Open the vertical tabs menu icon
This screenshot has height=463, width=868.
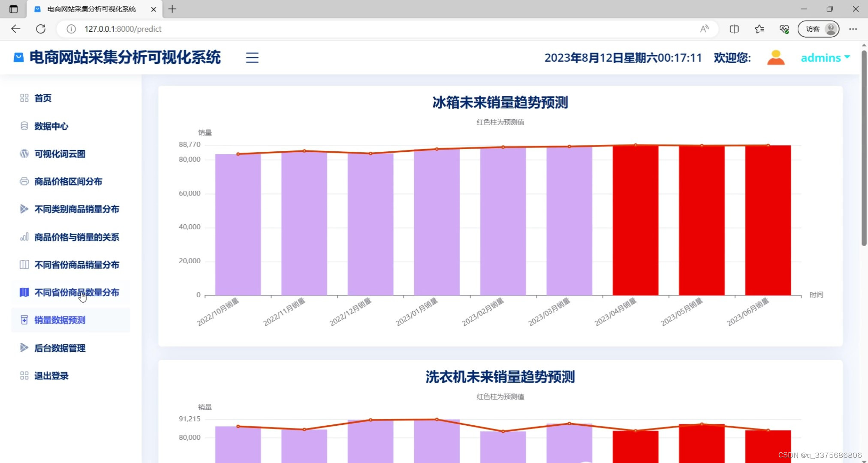13,9
